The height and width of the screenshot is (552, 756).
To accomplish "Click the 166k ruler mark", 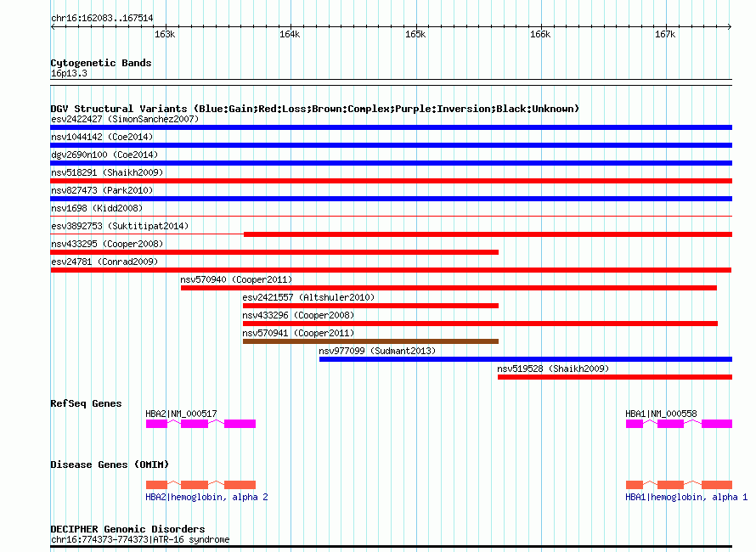I will pos(540,35).
